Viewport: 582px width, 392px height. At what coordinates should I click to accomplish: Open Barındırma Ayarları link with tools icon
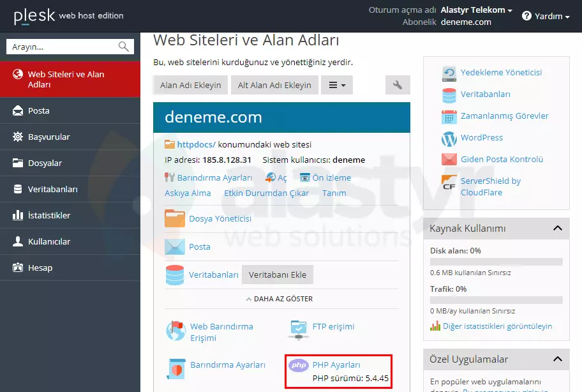(x=214, y=178)
